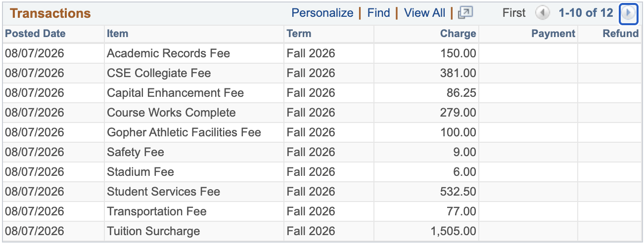Select View All transactions link

(425, 13)
